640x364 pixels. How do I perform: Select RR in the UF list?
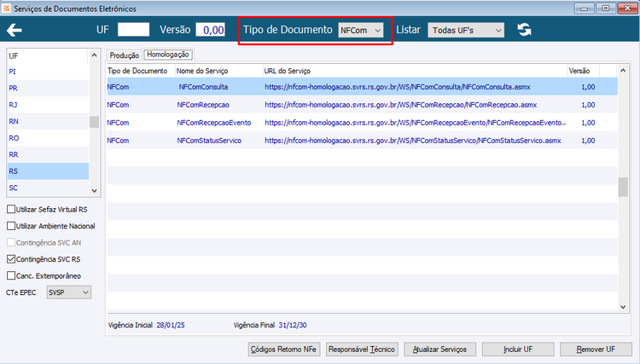click(x=48, y=154)
